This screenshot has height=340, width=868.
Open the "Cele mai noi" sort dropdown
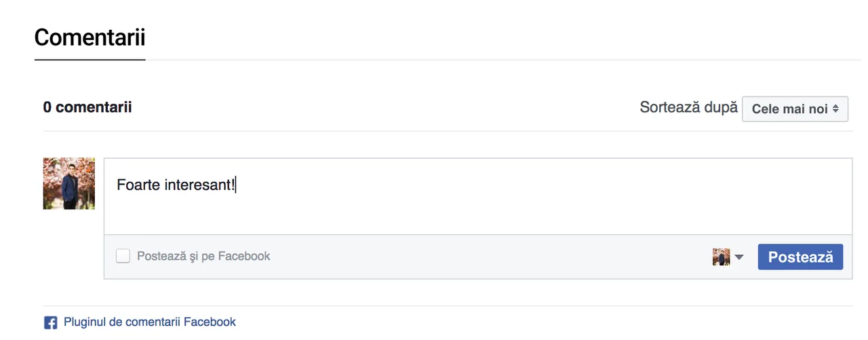point(795,109)
